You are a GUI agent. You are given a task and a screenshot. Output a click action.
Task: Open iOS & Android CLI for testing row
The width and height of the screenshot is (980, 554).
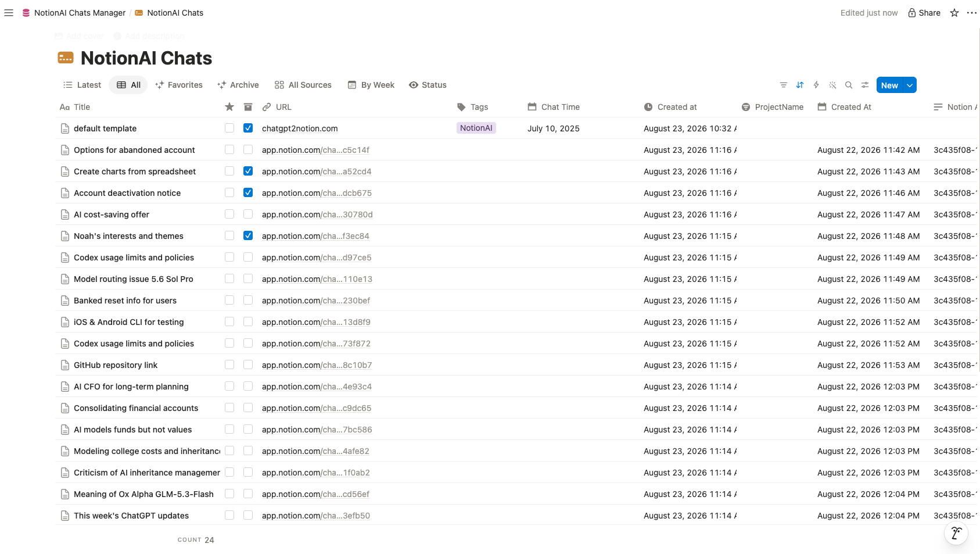point(128,322)
